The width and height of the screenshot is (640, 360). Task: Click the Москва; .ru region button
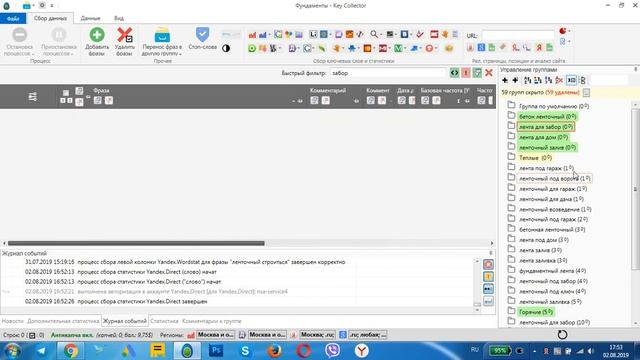(317, 335)
